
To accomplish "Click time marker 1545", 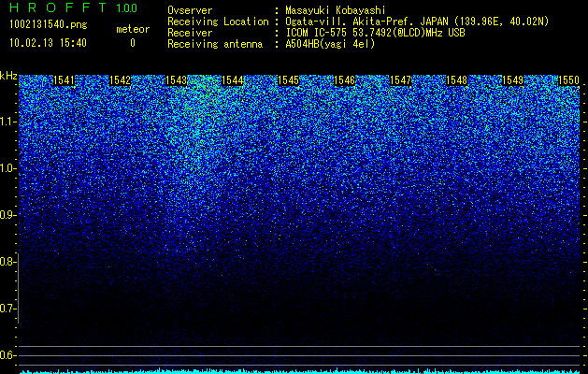I will click(288, 80).
